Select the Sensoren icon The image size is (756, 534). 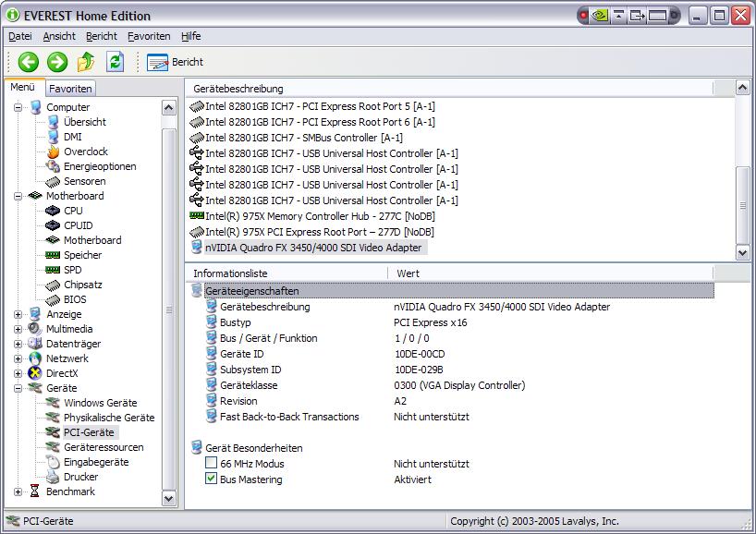coord(53,181)
